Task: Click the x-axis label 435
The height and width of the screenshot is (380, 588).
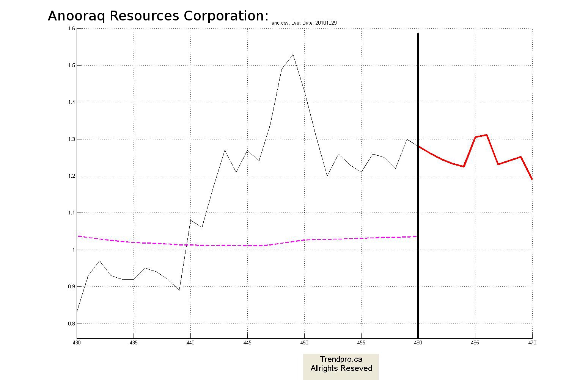Action: pyautogui.click(x=134, y=343)
